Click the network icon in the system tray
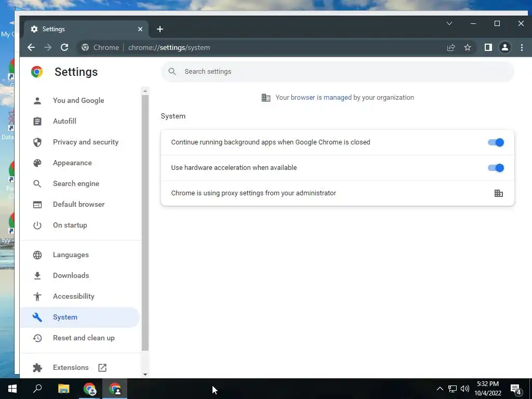Viewport: 532px width, 399px height. 453,389
